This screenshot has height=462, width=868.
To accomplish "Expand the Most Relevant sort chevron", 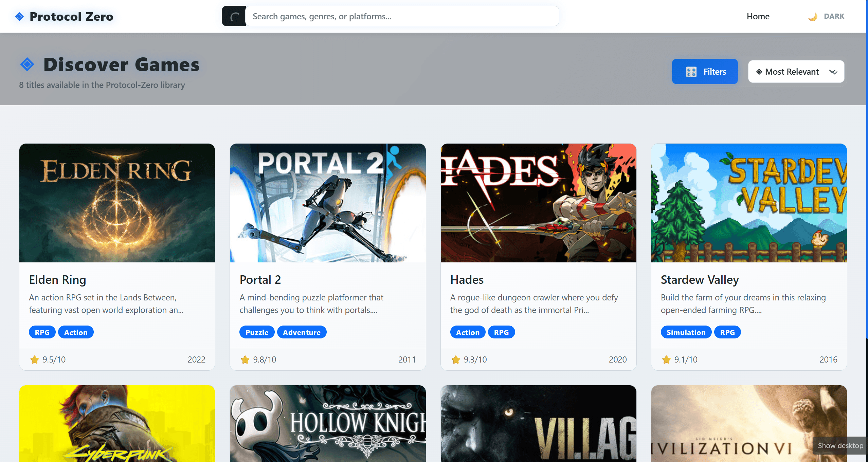I will point(833,72).
